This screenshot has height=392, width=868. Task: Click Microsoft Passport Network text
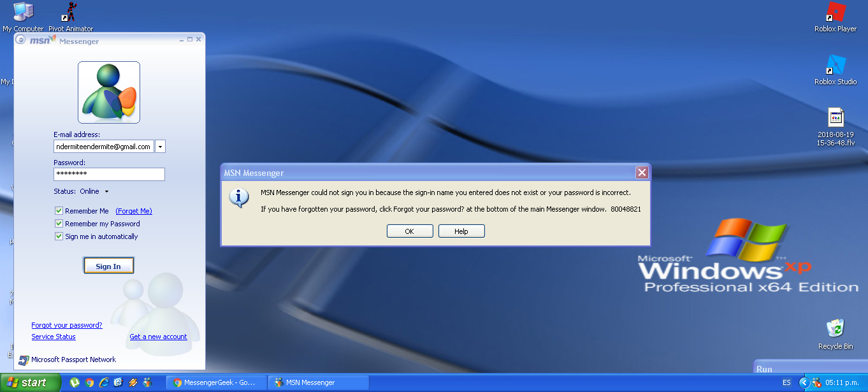point(74,359)
